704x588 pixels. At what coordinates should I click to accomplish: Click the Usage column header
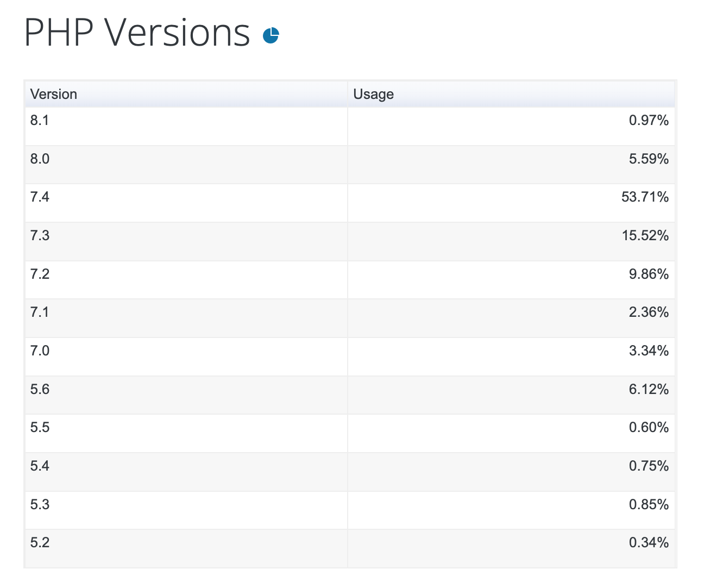pos(511,94)
